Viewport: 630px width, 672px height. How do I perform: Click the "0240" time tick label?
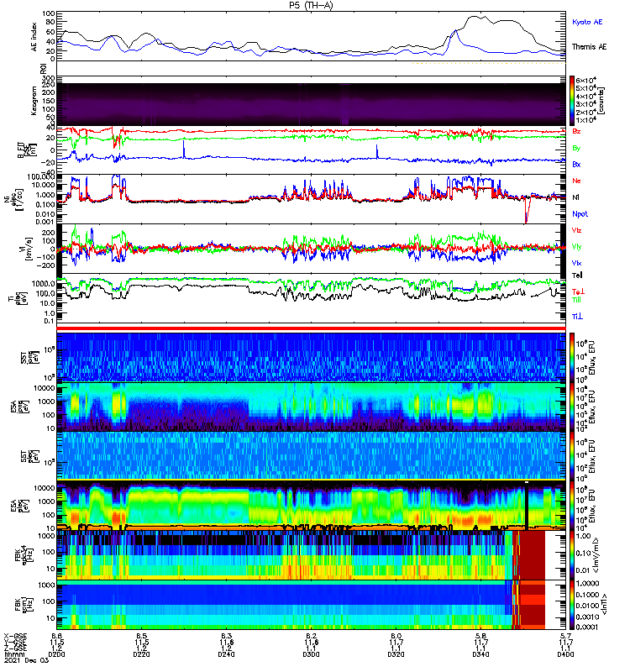point(226,654)
